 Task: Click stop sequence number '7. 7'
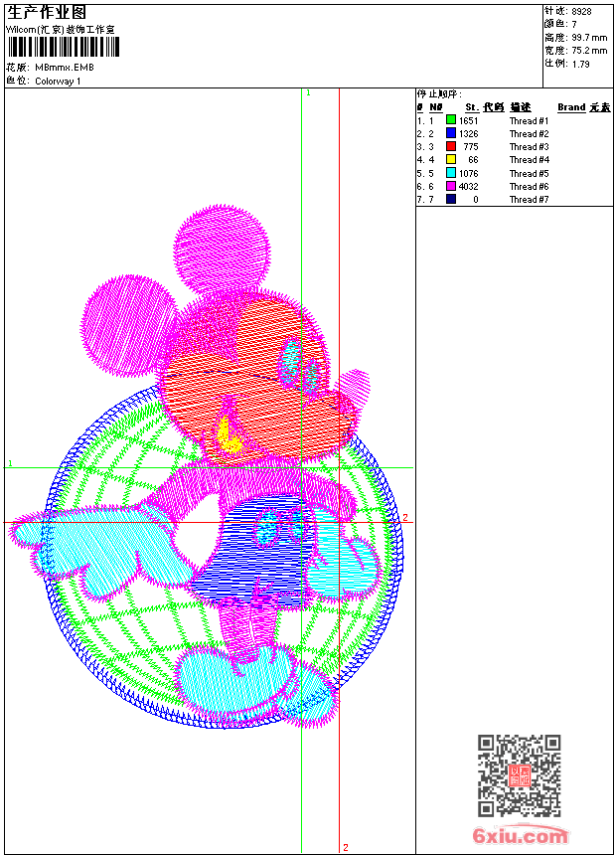point(425,200)
